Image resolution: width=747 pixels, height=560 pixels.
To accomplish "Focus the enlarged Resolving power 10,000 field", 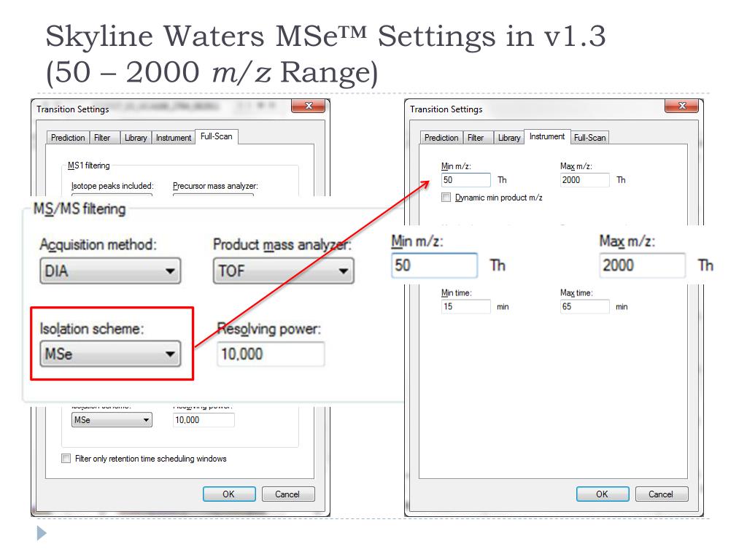I will [271, 354].
